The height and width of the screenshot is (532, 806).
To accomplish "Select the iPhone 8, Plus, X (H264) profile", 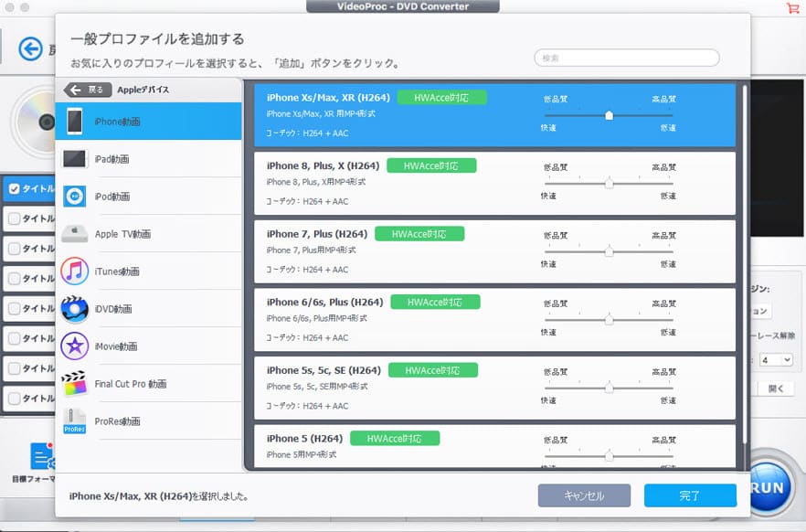I will pyautogui.click(x=494, y=184).
